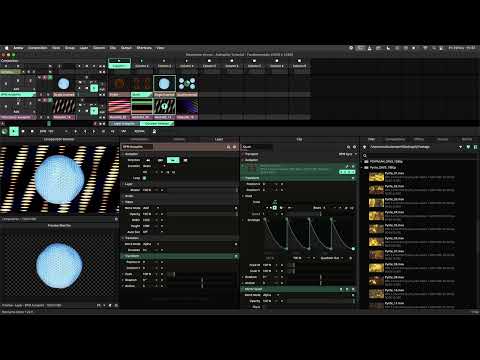Switch to the Files browser tab
480x360 pixels.
[371, 139]
